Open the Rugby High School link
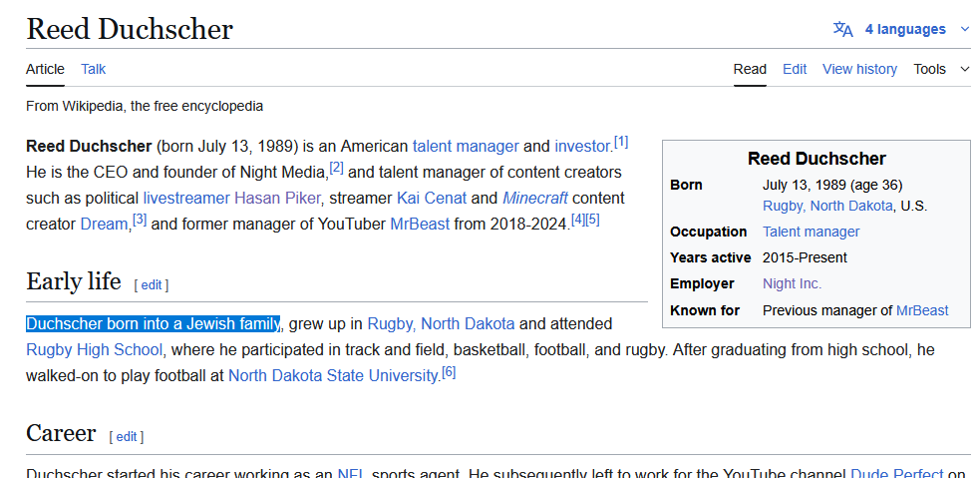980x478 pixels. coord(95,349)
